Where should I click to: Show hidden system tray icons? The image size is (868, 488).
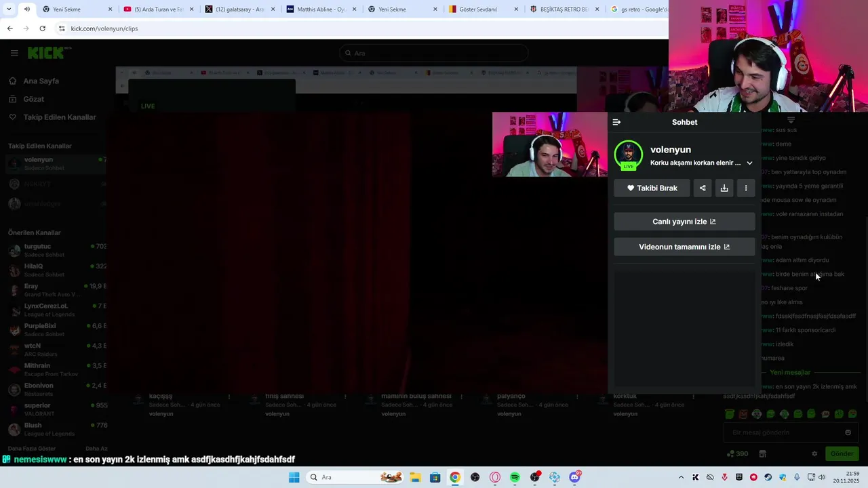tap(681, 477)
